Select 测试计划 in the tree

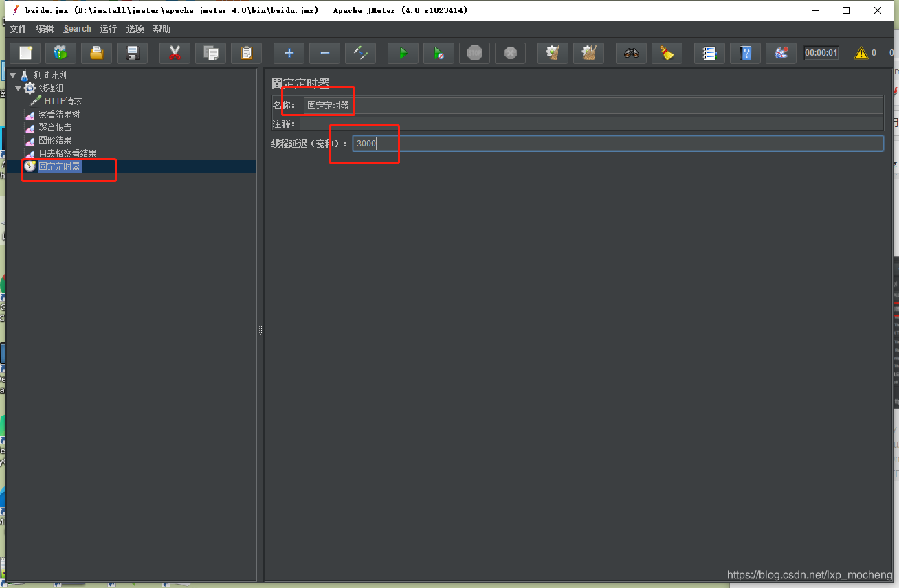(50, 75)
